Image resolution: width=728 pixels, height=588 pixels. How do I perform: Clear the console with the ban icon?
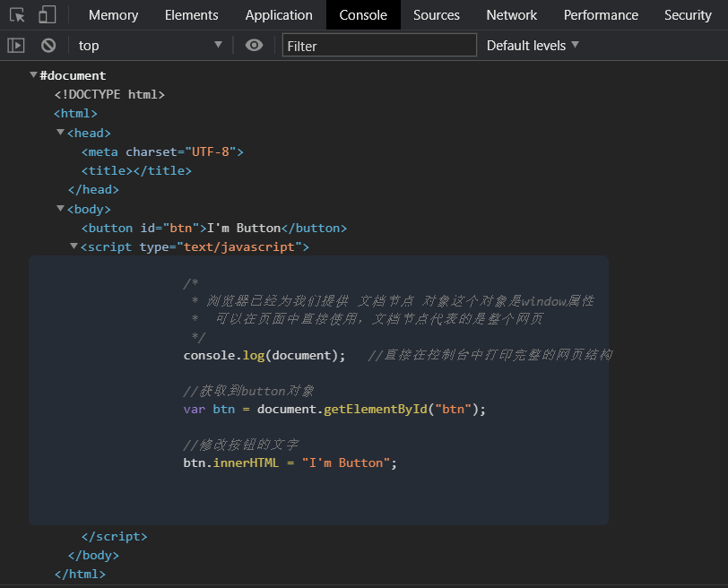click(48, 46)
